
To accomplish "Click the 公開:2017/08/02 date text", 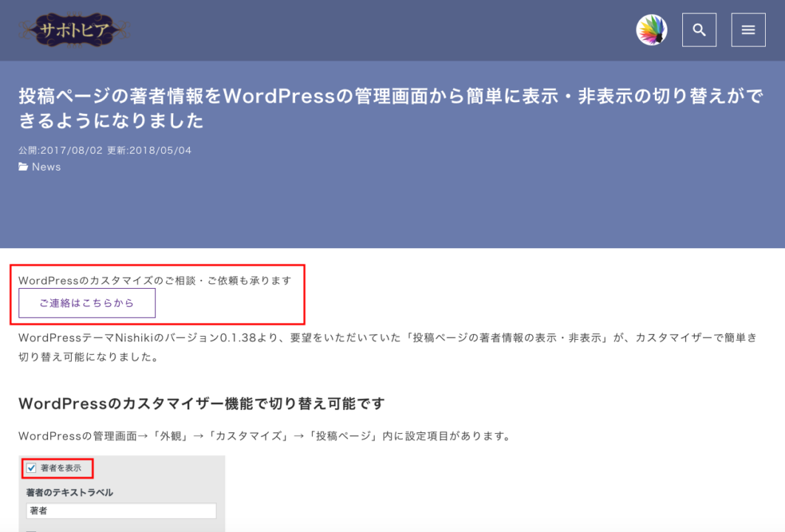I will [x=61, y=150].
